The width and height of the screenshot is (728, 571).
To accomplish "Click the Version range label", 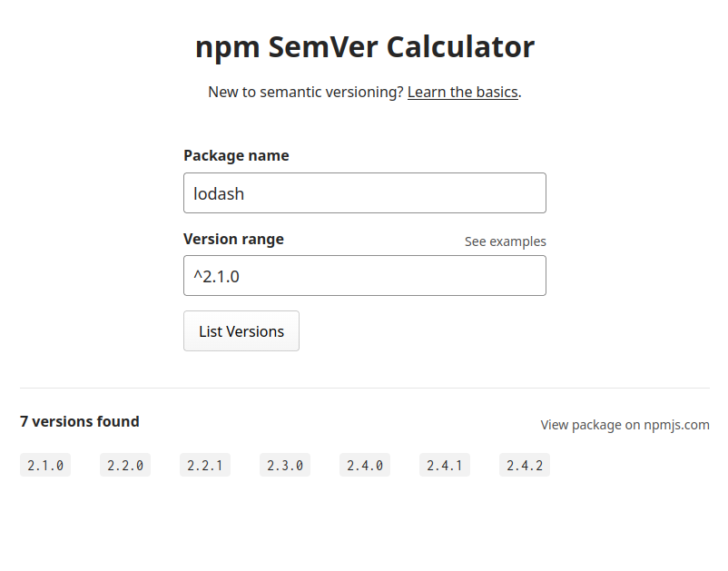I will pos(233,239).
